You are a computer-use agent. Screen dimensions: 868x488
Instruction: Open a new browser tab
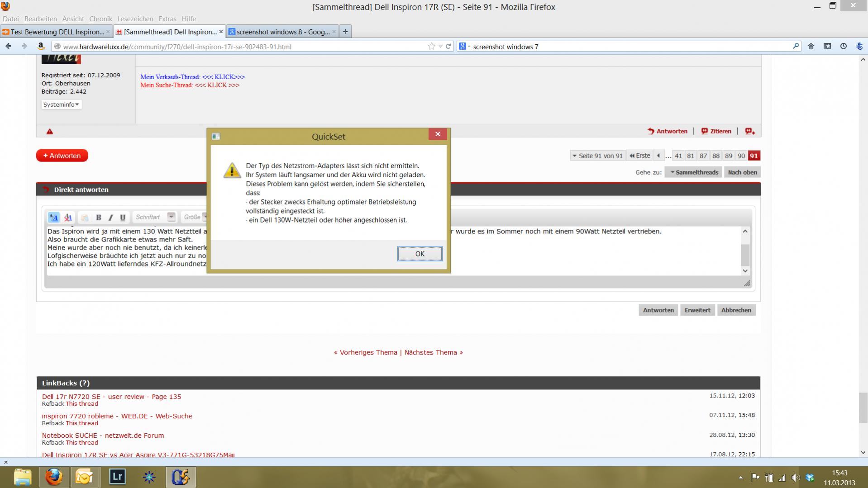[x=345, y=32]
